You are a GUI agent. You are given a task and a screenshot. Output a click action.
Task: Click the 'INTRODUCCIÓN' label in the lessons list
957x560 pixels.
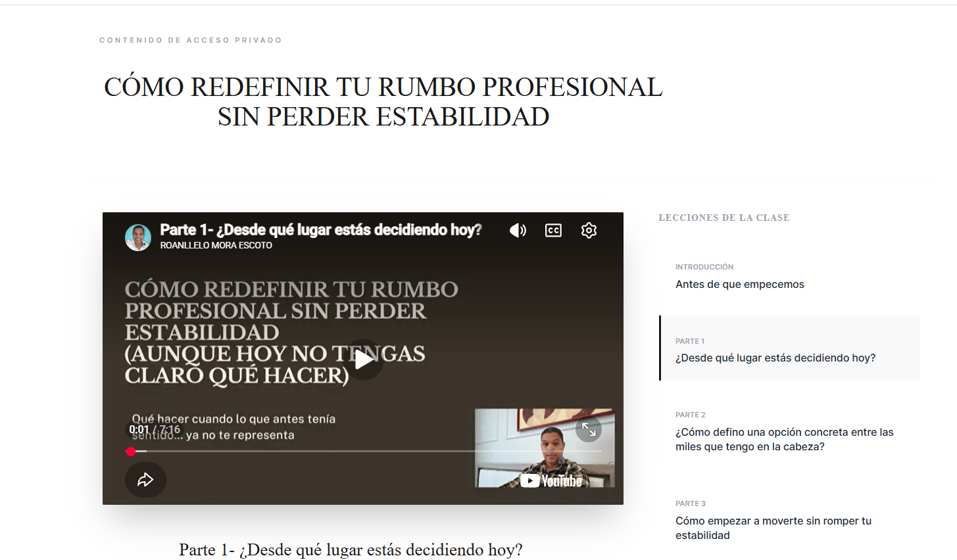pyautogui.click(x=704, y=267)
